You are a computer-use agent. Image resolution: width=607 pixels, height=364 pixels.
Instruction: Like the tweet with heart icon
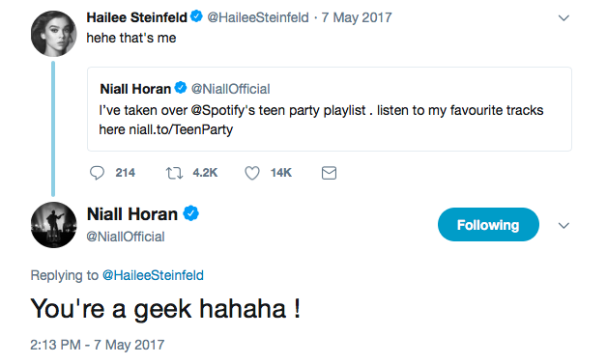[x=252, y=173]
